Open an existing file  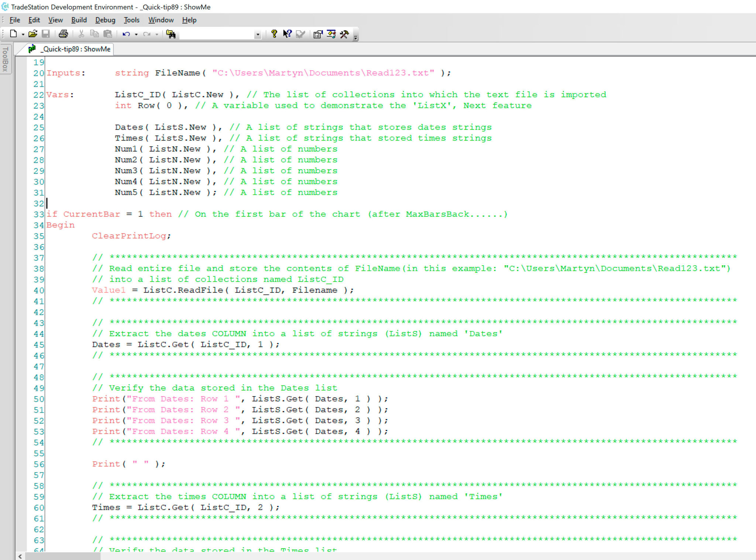(32, 34)
